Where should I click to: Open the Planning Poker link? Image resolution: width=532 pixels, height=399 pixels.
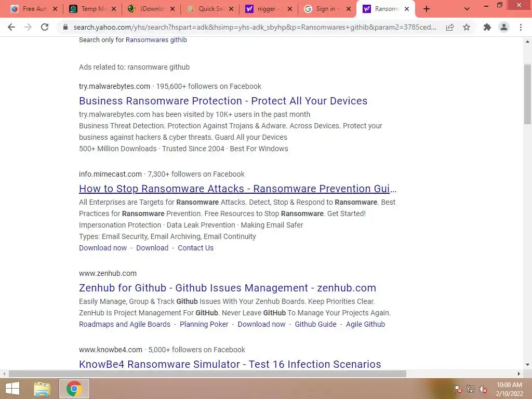pos(204,324)
